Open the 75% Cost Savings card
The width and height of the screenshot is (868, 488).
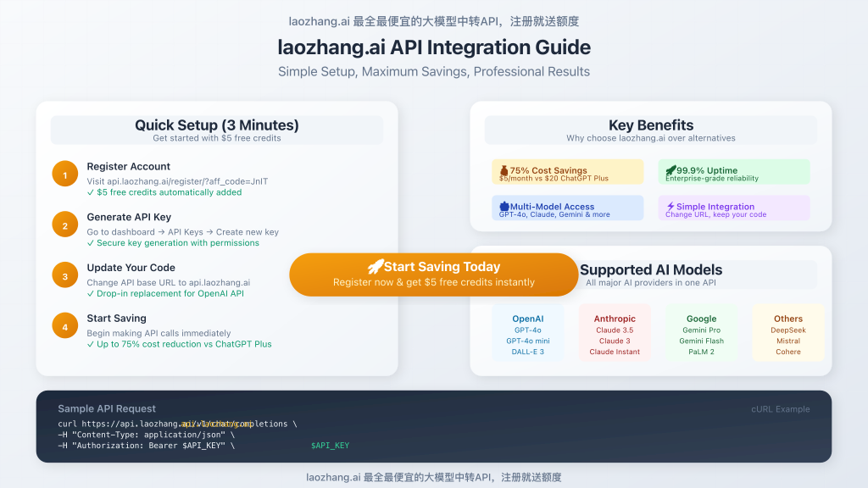(x=567, y=172)
